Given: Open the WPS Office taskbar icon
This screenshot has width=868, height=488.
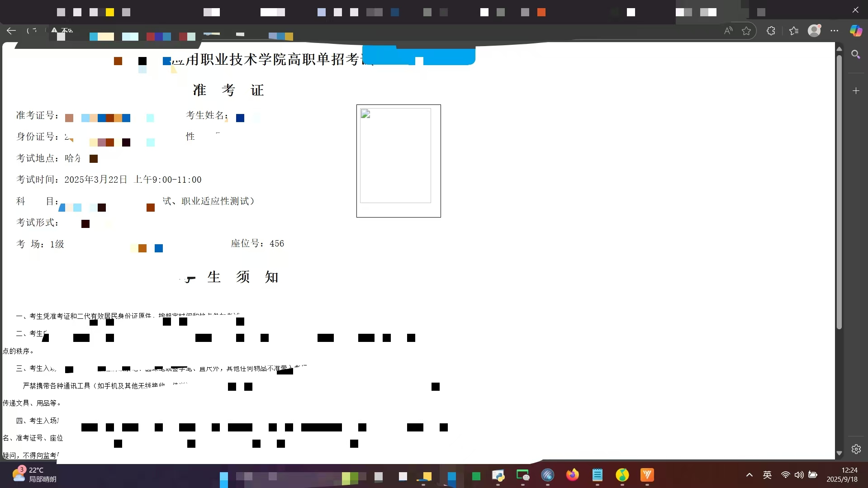Looking at the screenshot, I should pos(647,475).
